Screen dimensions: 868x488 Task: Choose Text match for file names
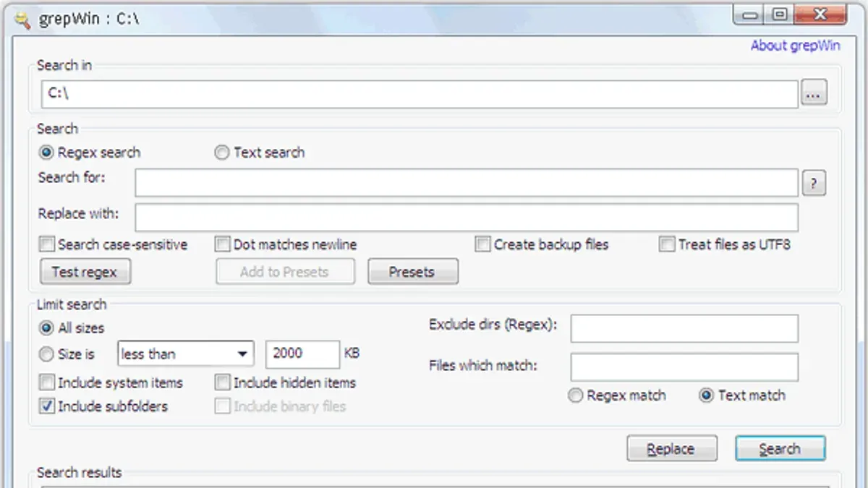[x=707, y=395]
